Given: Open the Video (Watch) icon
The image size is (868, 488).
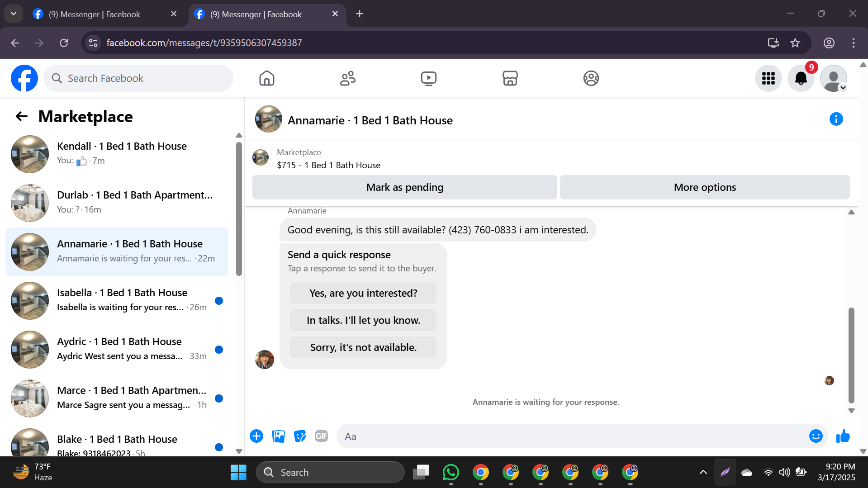Looking at the screenshot, I should coord(429,78).
